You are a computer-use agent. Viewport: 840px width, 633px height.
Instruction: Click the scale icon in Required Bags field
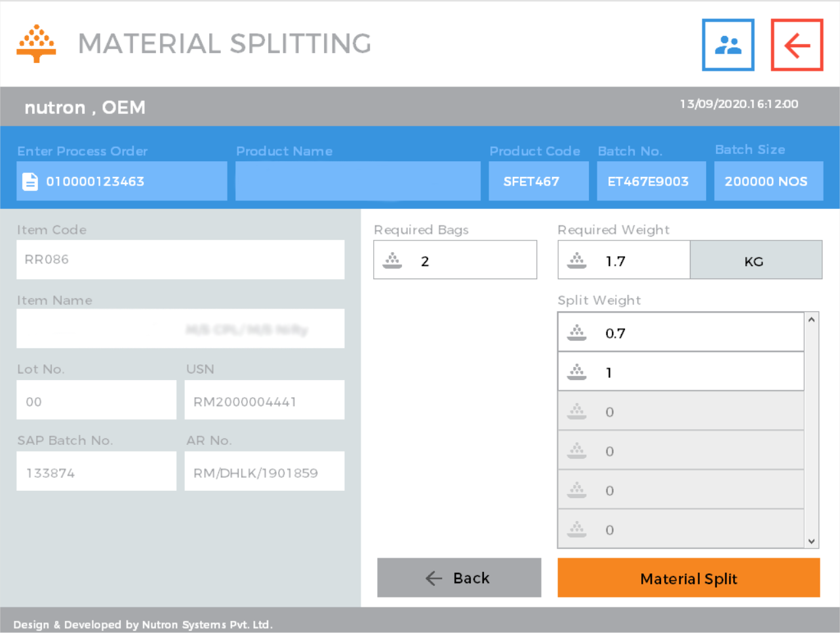pos(392,259)
